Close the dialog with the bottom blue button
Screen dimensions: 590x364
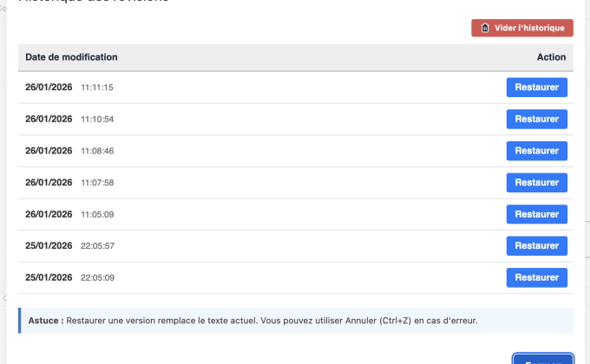[542, 359]
